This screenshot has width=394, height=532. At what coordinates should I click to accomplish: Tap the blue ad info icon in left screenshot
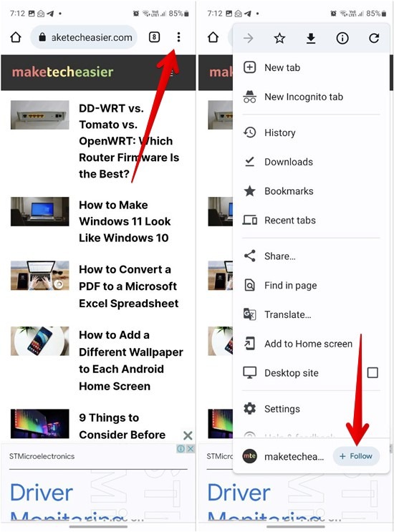[x=181, y=448]
